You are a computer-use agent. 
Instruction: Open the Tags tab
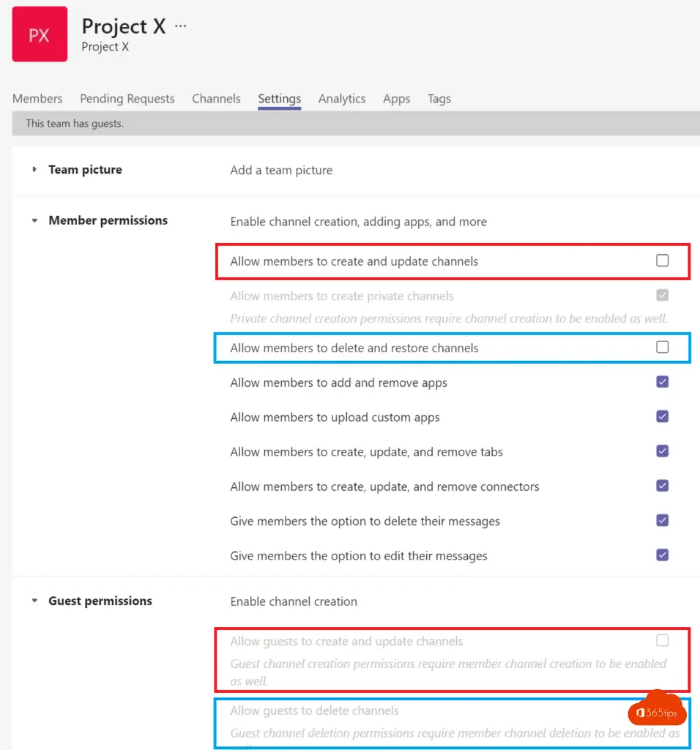pos(439,99)
